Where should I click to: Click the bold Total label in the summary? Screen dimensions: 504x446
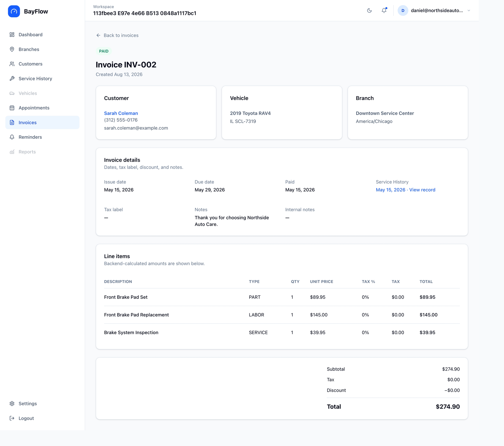334,407
